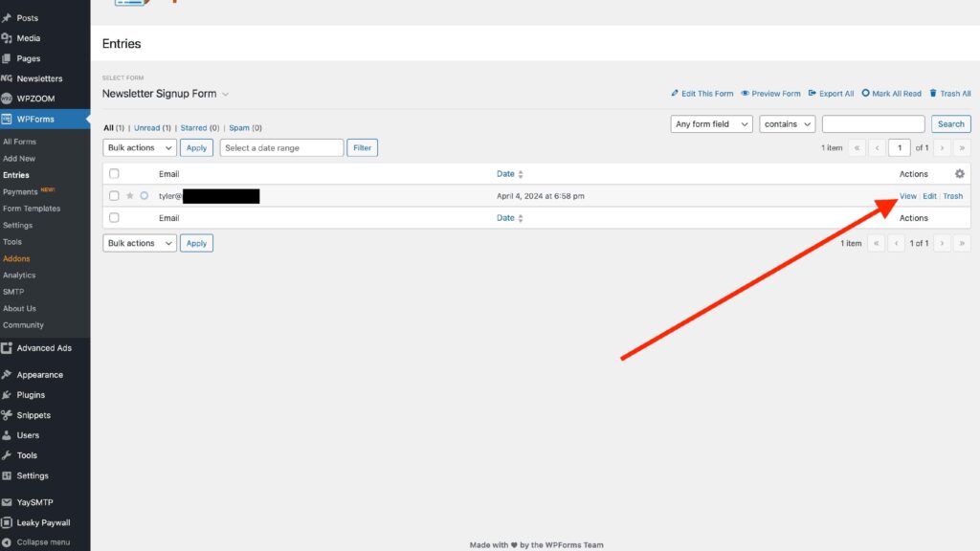Click Export All entries link
Image resolution: width=980 pixels, height=551 pixels.
pos(831,94)
